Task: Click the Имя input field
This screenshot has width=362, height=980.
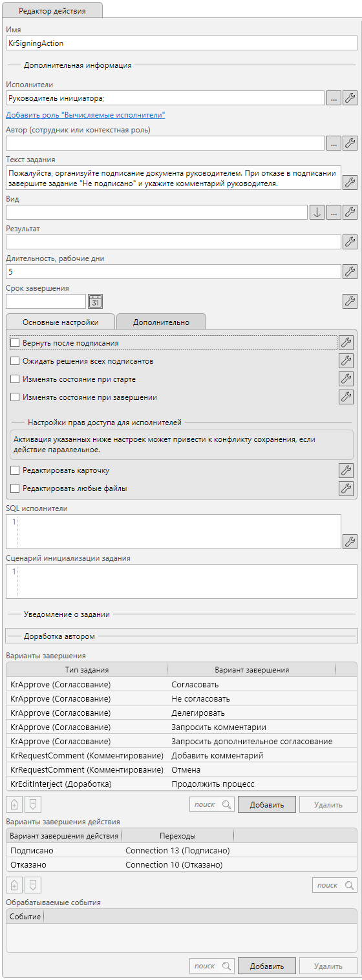Action: (x=181, y=43)
